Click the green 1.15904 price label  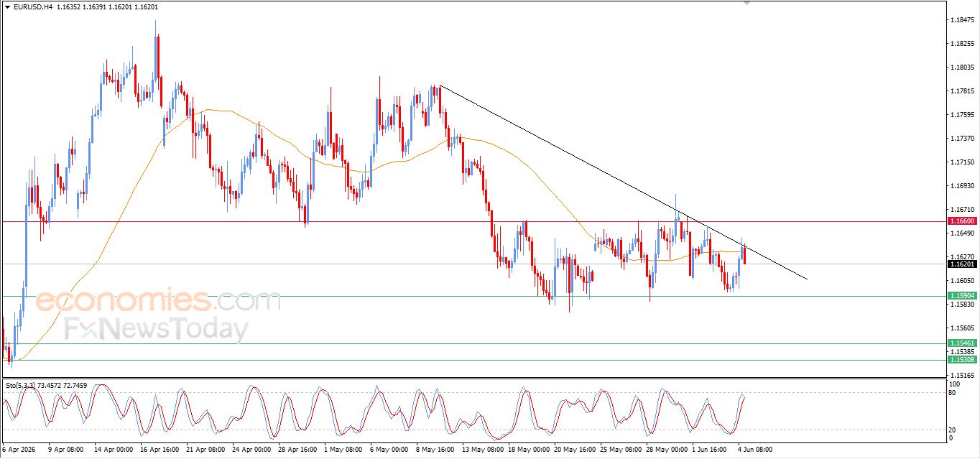pyautogui.click(x=961, y=296)
